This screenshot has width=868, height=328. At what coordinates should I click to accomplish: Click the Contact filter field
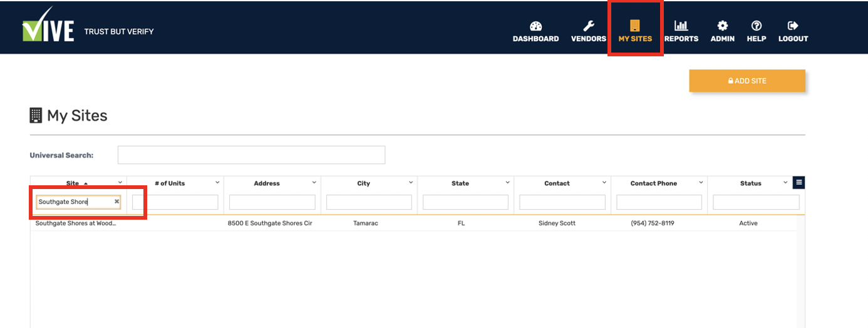click(x=562, y=202)
